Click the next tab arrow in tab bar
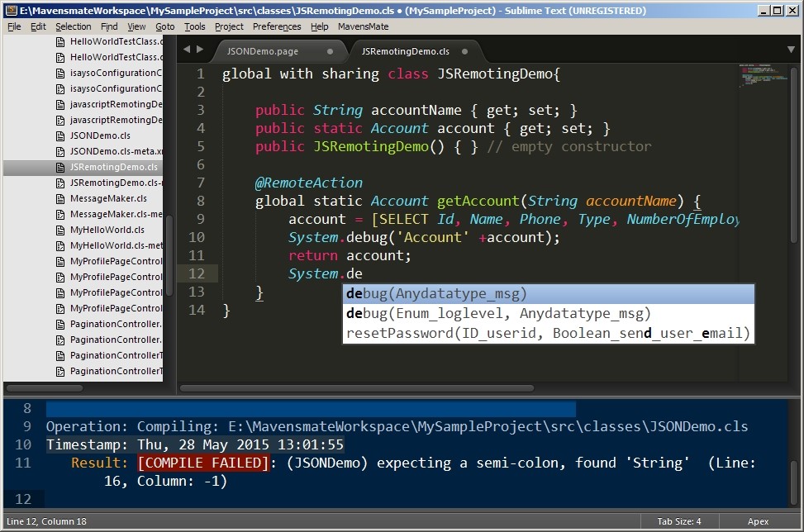This screenshot has height=532, width=804. [199, 50]
